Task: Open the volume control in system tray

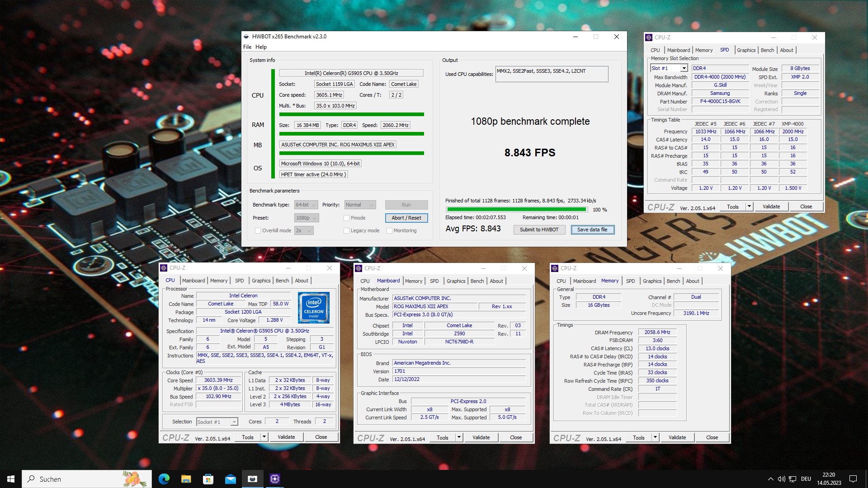Action: click(x=781, y=479)
